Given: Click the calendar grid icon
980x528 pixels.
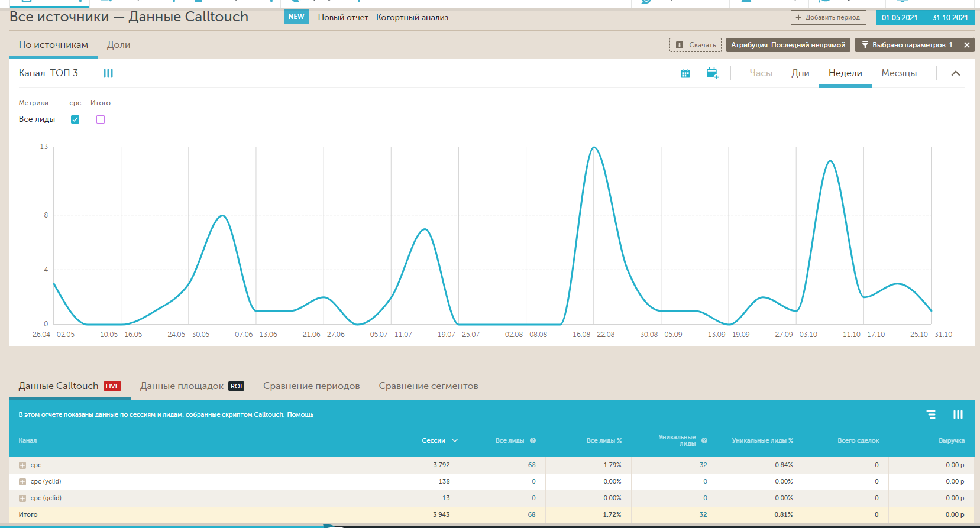Looking at the screenshot, I should click(x=685, y=73).
